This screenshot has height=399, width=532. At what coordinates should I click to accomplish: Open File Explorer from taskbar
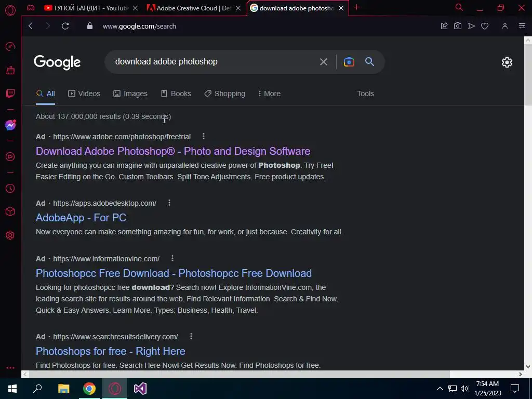click(x=63, y=389)
